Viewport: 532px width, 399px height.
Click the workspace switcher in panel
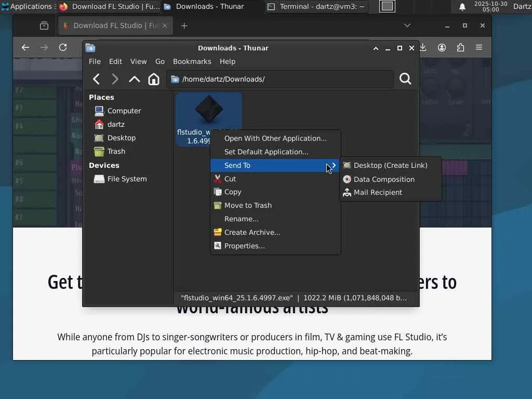tap(387, 6)
